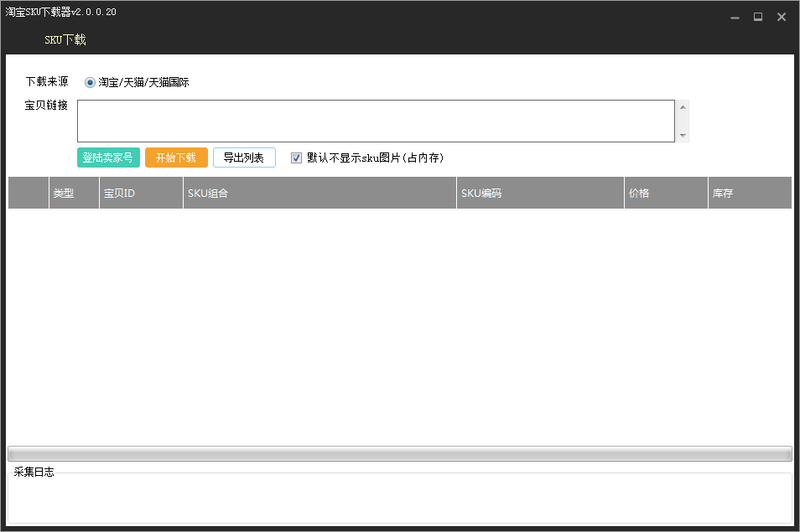Click the 价格 column header
Screen dimensions: 800x532
point(667,194)
